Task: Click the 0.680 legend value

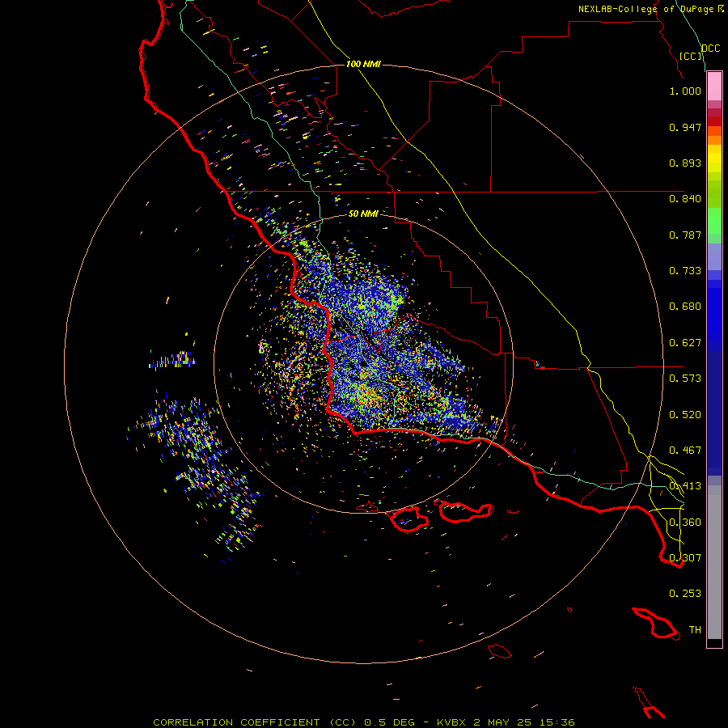Action: [685, 307]
